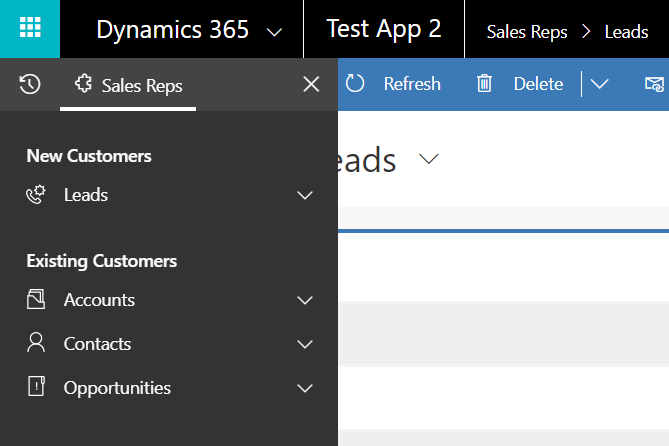Open Test App 2 app name
This screenshot has height=446, width=669.
[x=383, y=29]
